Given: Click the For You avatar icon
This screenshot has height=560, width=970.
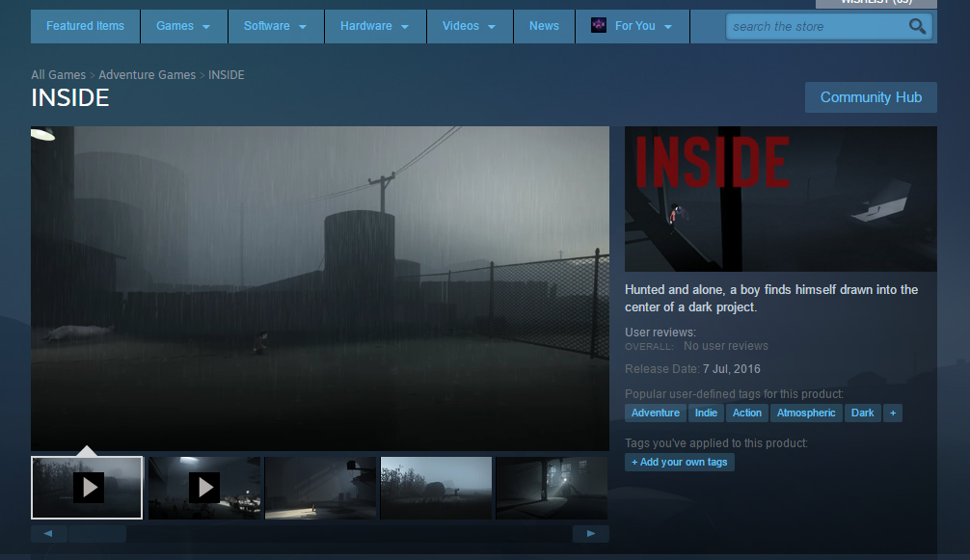Looking at the screenshot, I should [x=598, y=25].
